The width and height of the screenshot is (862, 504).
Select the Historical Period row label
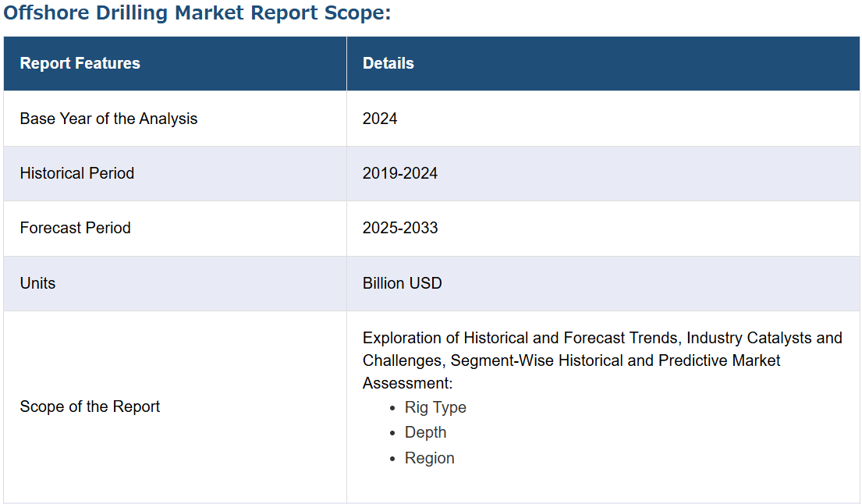tap(76, 173)
